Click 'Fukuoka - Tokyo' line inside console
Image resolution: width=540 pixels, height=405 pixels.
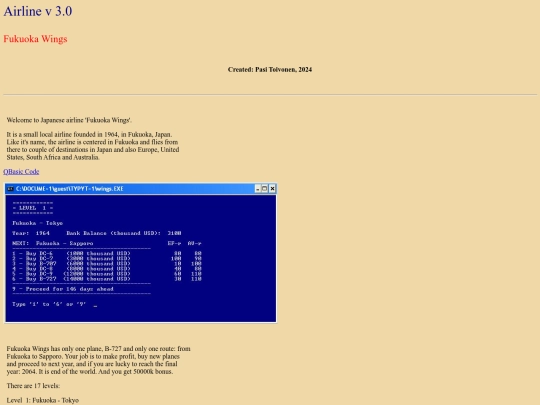(38, 223)
